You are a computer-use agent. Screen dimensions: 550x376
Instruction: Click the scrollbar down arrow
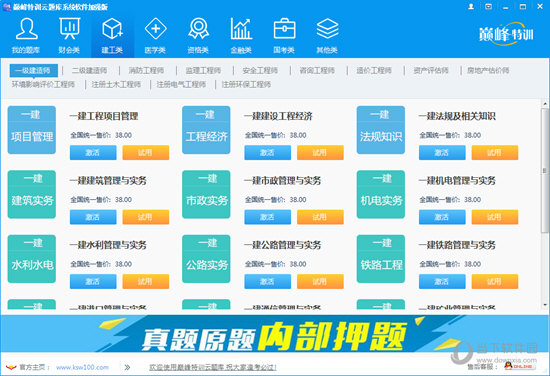[x=545, y=305]
